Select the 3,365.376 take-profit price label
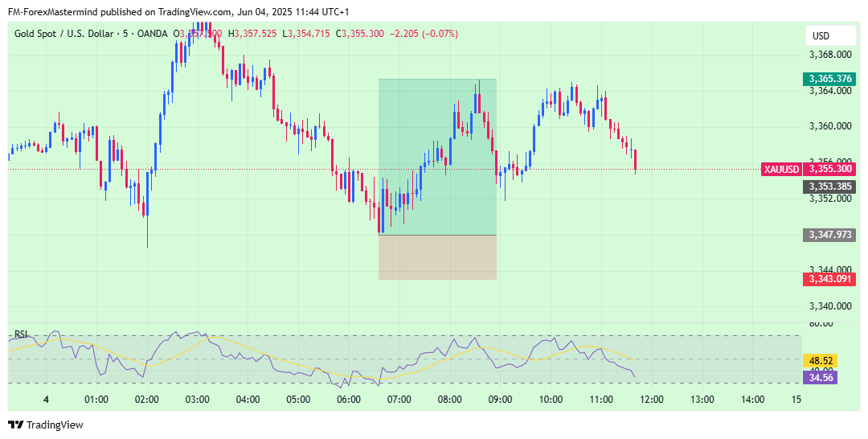 pos(829,79)
